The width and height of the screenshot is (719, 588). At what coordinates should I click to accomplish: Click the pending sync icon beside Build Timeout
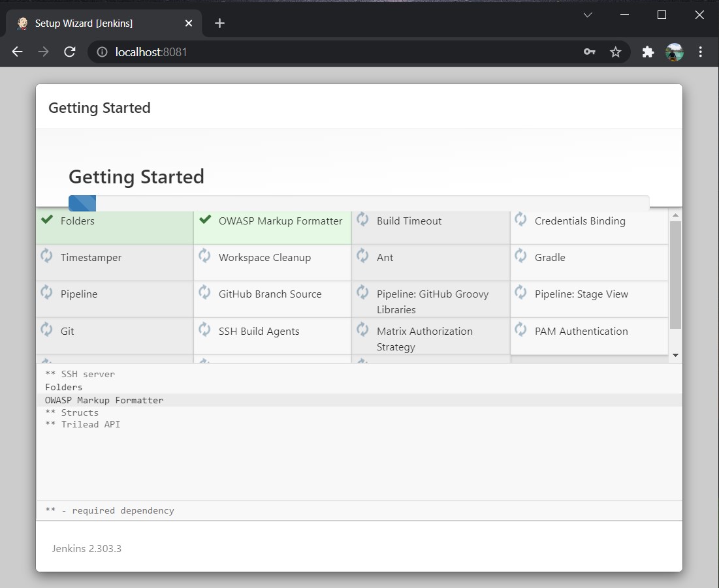(362, 219)
